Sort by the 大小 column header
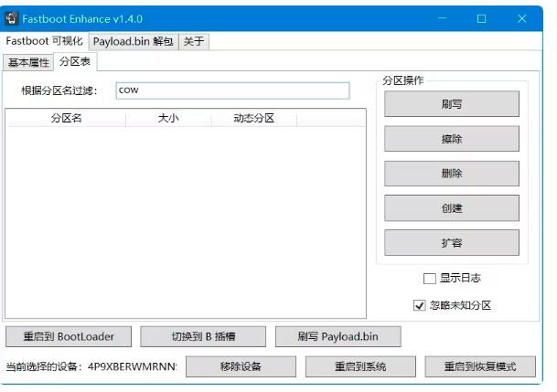The width and height of the screenshot is (557, 392). point(168,118)
